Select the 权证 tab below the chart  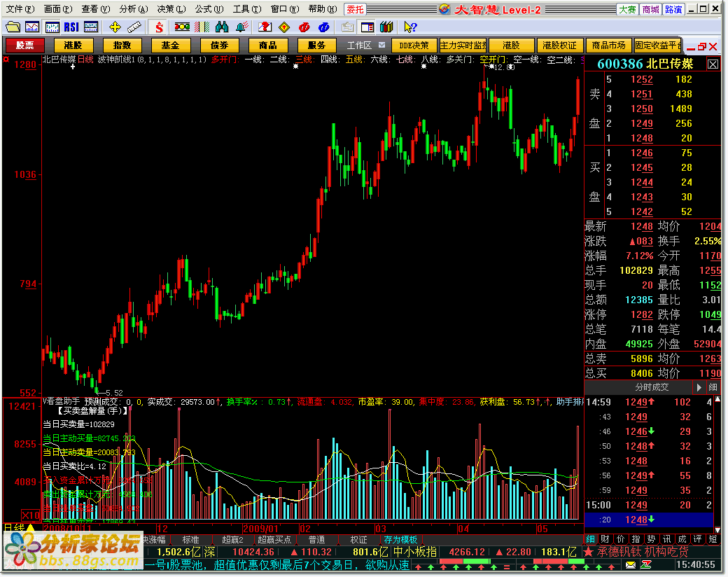(x=359, y=539)
